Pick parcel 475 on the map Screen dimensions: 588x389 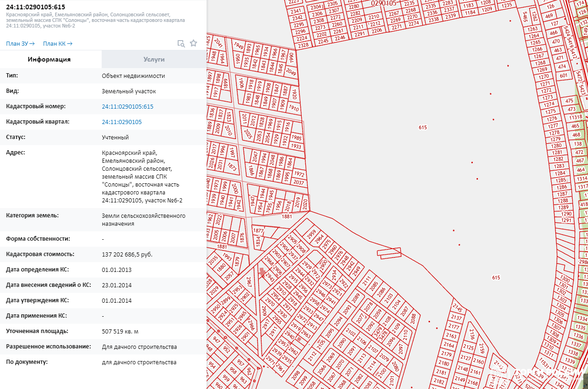pyautogui.click(x=569, y=101)
